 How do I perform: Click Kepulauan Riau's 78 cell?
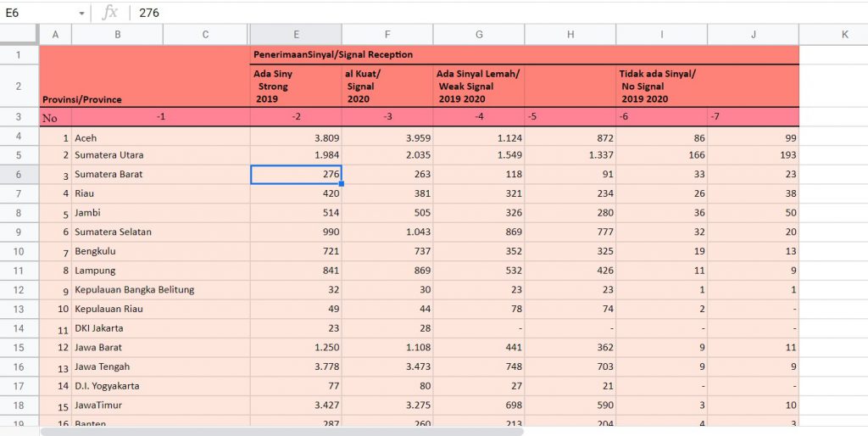point(479,309)
